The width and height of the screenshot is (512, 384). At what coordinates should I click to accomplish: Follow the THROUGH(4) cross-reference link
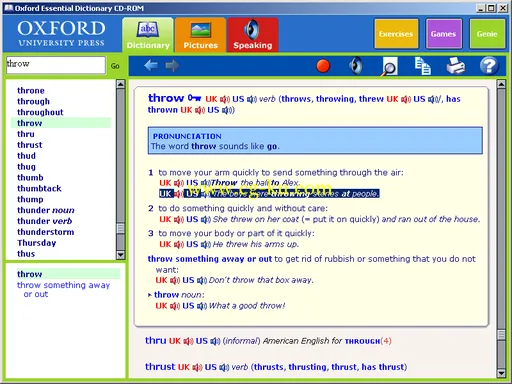tap(368, 341)
